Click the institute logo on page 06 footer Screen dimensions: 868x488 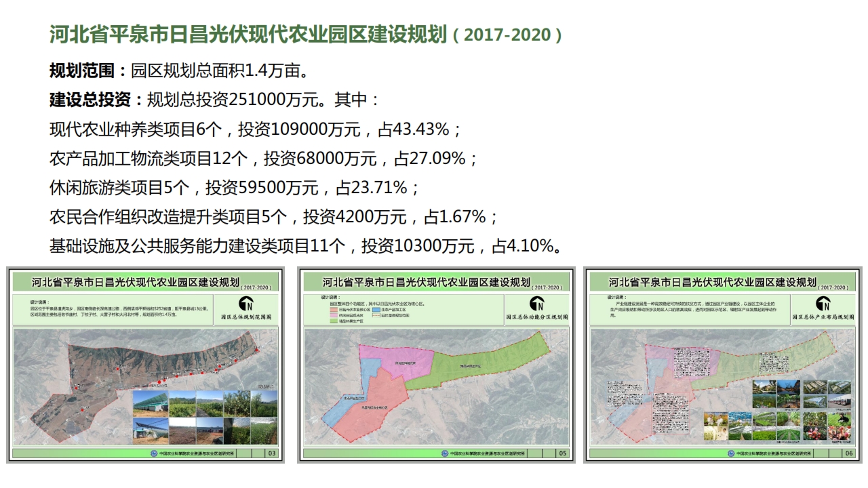click(x=731, y=453)
